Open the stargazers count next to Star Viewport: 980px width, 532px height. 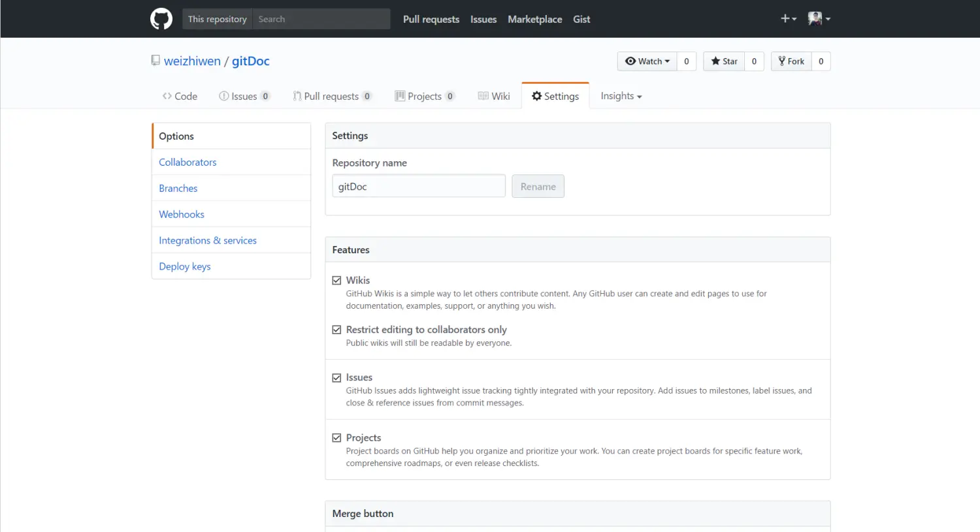pos(754,61)
